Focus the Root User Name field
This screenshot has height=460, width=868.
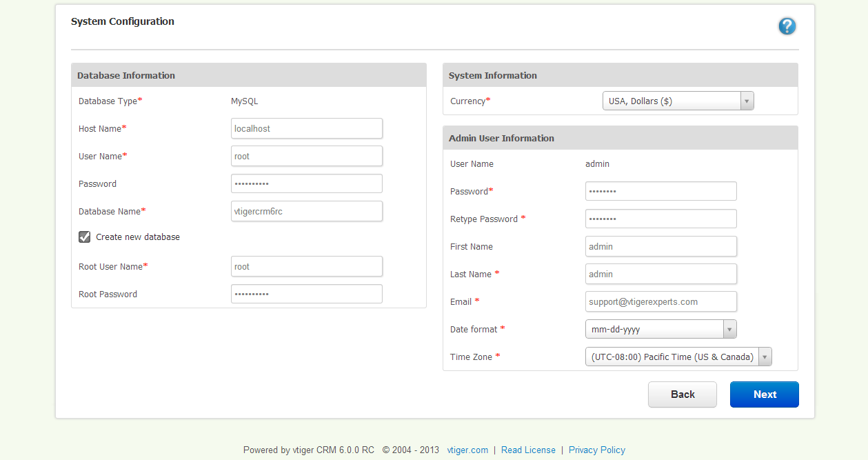point(307,266)
